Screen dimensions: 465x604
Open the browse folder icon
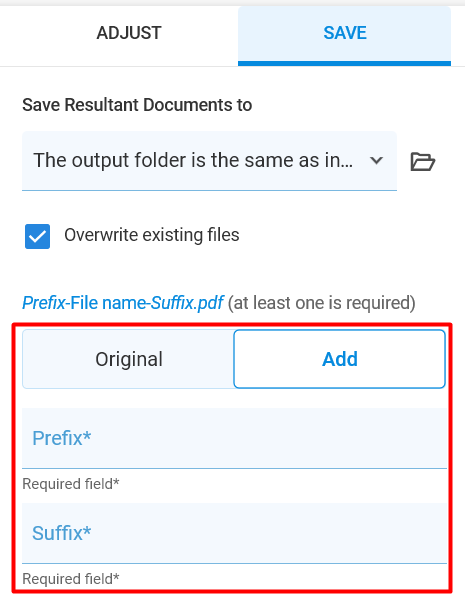423,161
